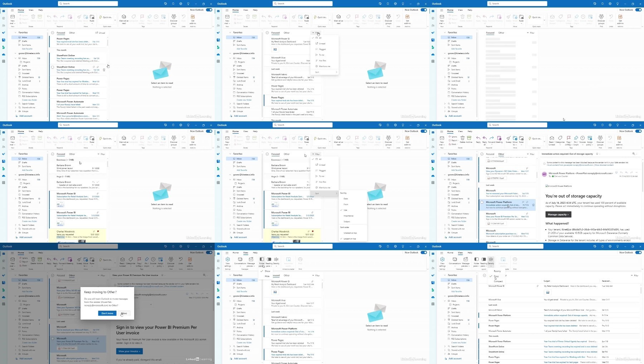The image size is (644, 364).
Task: Click Search field in top-left window
Action: 88,4
